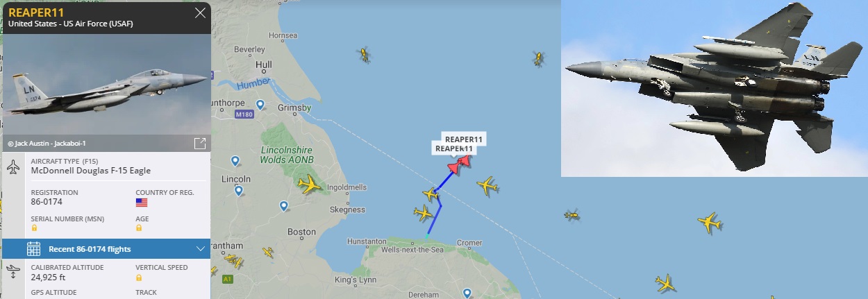Click the aircraft type icon in panel
The width and height of the screenshot is (868, 299).
coord(14,167)
